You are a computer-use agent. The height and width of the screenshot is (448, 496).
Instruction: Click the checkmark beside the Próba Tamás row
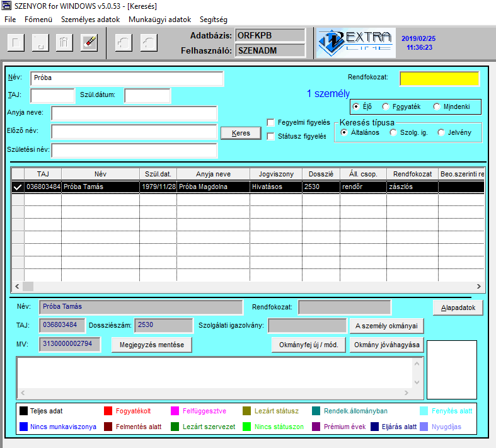click(18, 187)
